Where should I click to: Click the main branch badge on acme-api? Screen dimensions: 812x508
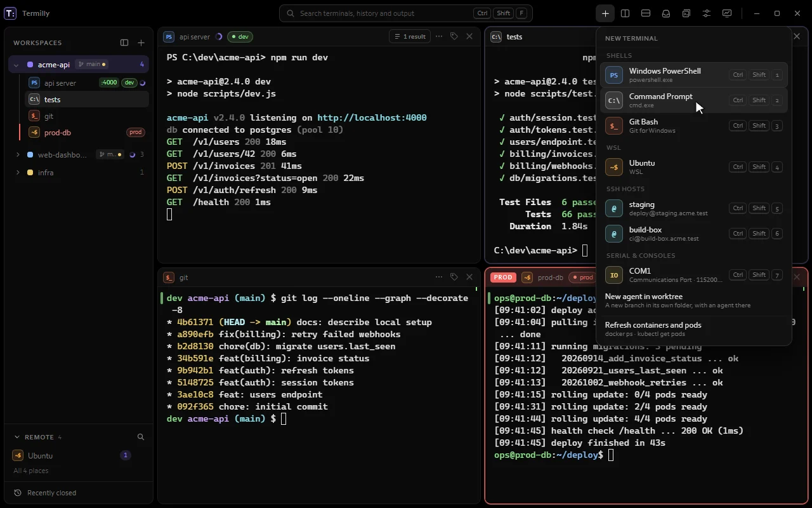coord(91,64)
